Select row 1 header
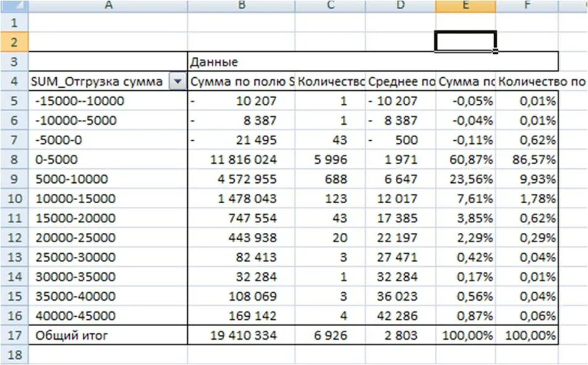Image resolution: width=588 pixels, height=365 pixels. [x=14, y=22]
